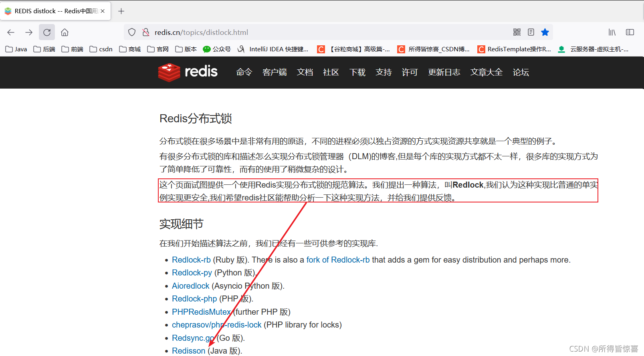The image size is (644, 356).
Task: Open the 公众号 WeChat bookmark
Action: point(217,49)
